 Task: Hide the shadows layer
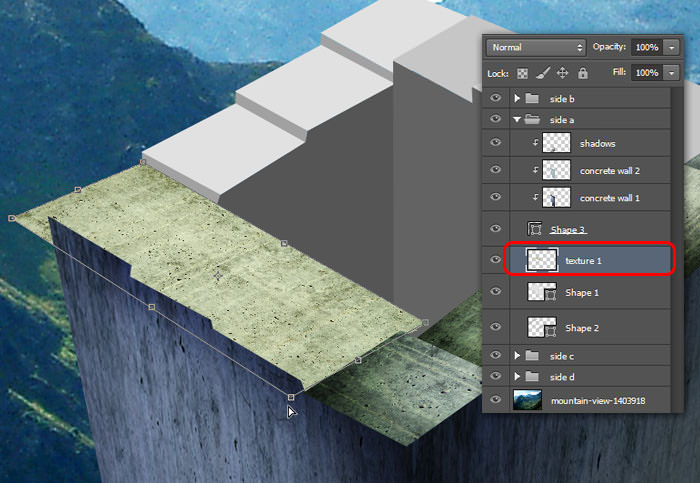(496, 143)
